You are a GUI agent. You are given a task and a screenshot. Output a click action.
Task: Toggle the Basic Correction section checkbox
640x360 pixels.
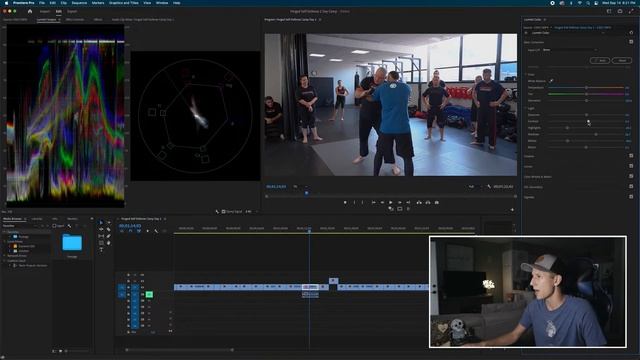point(631,42)
